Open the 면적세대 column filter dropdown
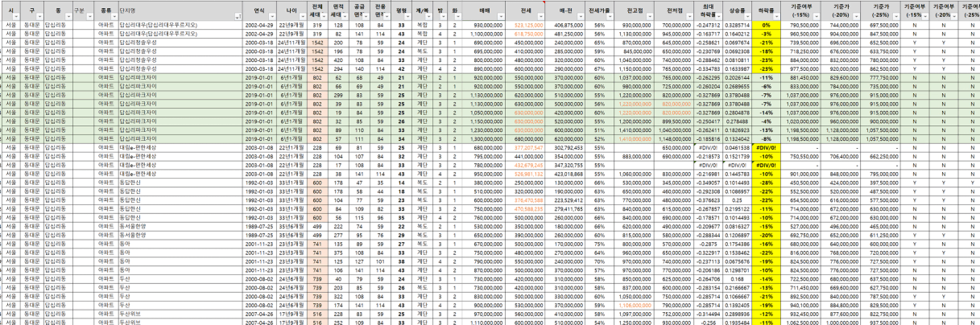 [x=345, y=16]
